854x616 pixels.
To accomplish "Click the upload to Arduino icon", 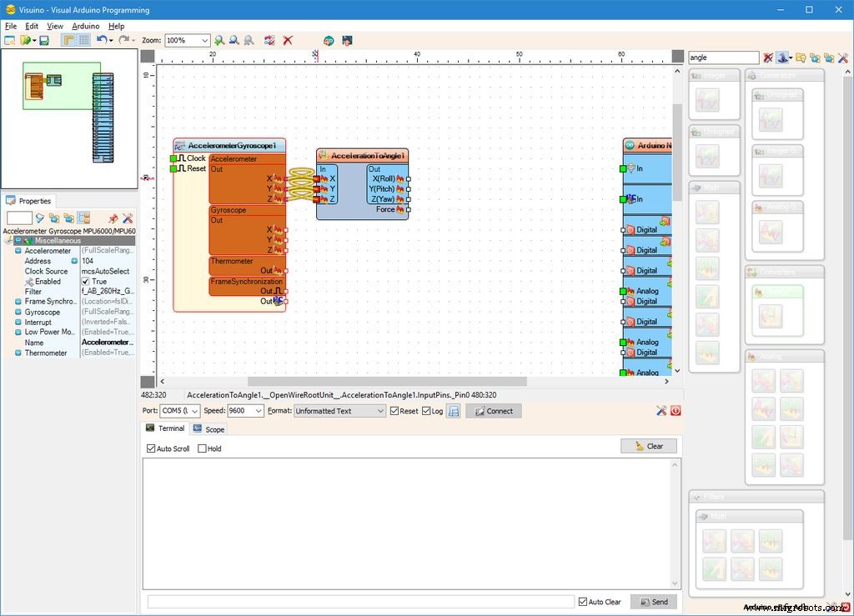I will coord(347,40).
